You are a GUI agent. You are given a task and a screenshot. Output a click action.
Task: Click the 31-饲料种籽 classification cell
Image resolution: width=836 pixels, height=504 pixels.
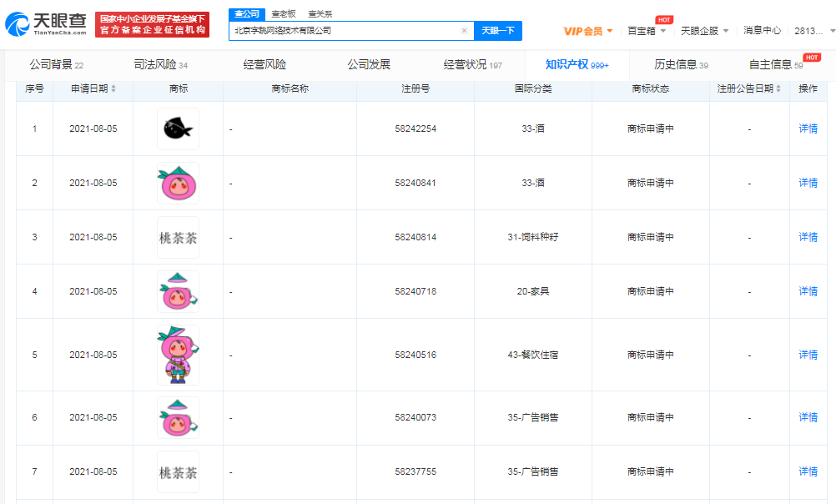pos(532,237)
